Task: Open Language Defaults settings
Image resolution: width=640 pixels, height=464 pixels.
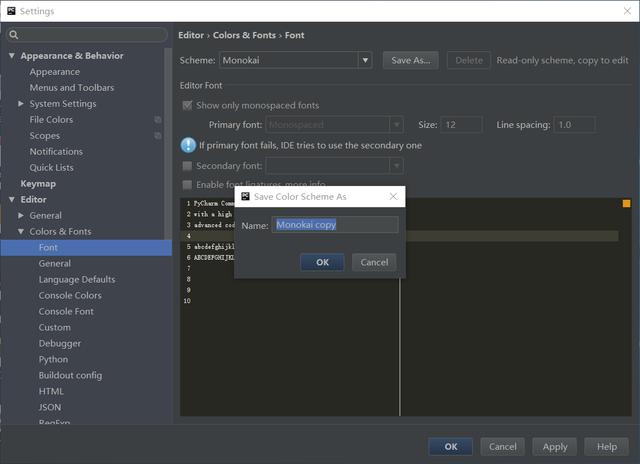Action: (77, 280)
